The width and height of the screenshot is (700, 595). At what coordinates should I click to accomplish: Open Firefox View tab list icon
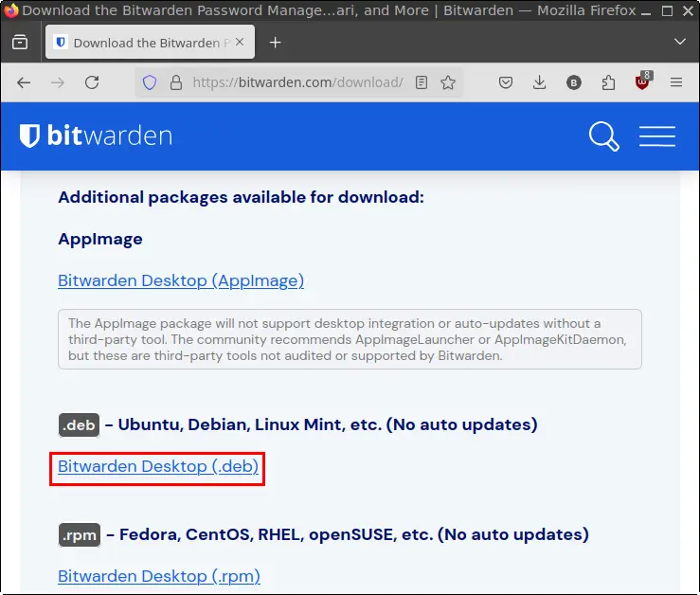20,43
